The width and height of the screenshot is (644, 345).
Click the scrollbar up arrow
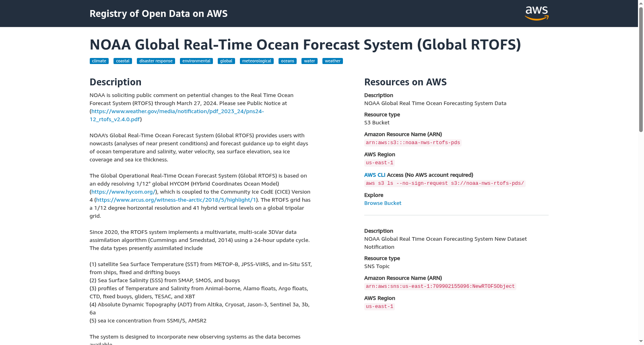click(x=641, y=3)
